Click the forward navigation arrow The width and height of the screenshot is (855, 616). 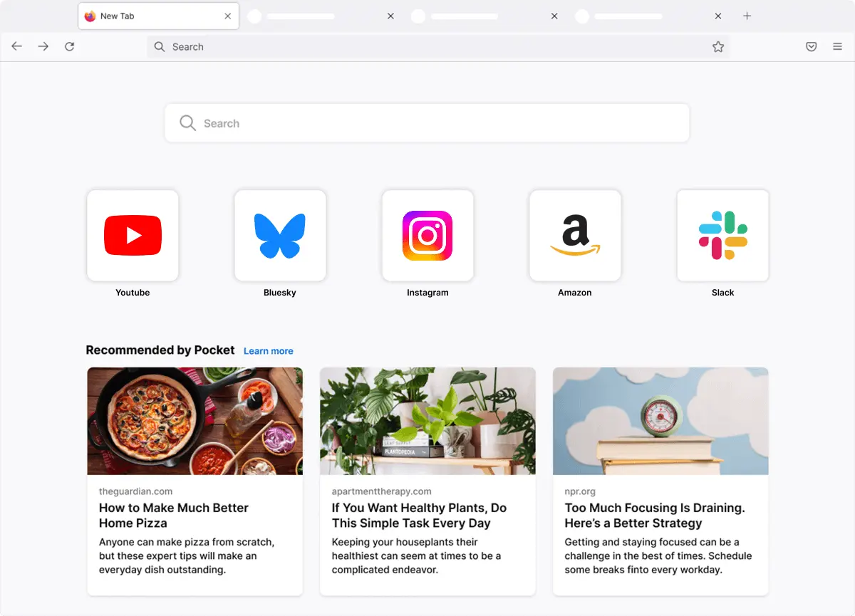coord(43,46)
